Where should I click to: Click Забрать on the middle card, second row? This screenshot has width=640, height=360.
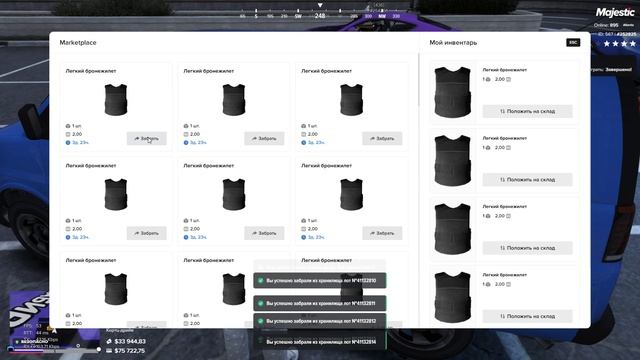click(264, 233)
